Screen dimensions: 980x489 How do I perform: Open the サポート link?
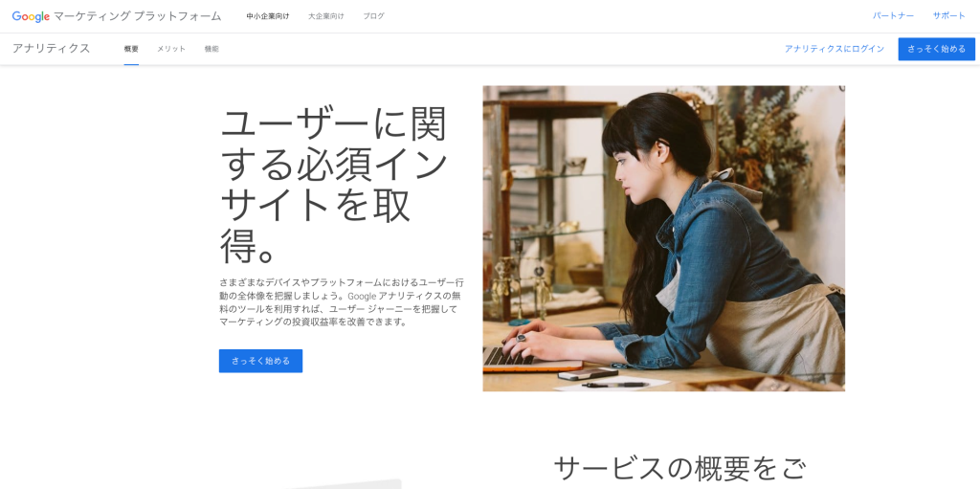(x=948, y=16)
